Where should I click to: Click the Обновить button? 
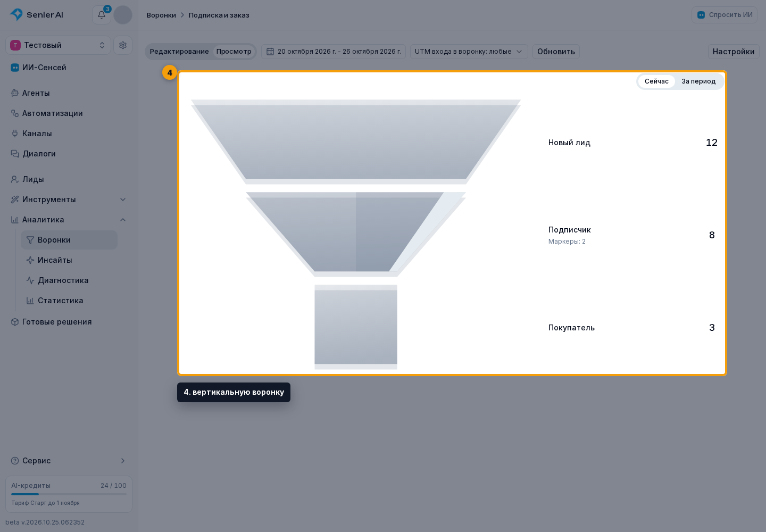pyautogui.click(x=556, y=52)
